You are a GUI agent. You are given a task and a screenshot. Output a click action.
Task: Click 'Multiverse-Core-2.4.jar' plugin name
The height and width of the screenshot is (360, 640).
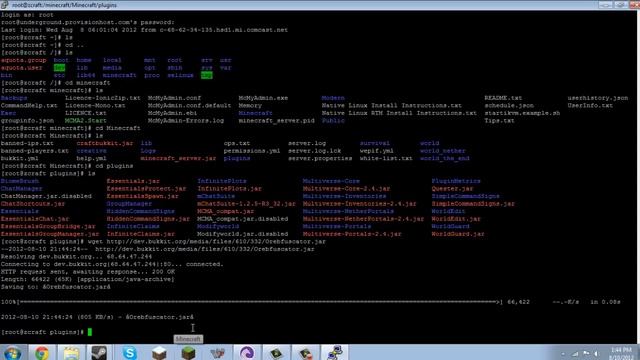(x=346, y=189)
